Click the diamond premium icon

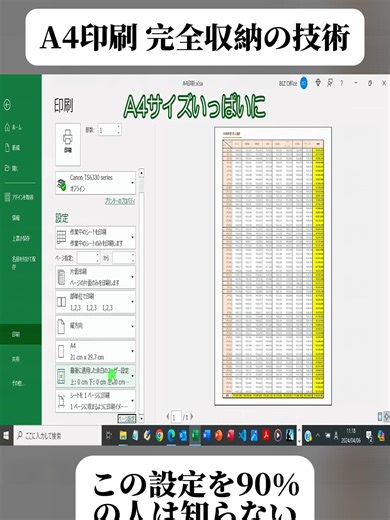point(318,83)
